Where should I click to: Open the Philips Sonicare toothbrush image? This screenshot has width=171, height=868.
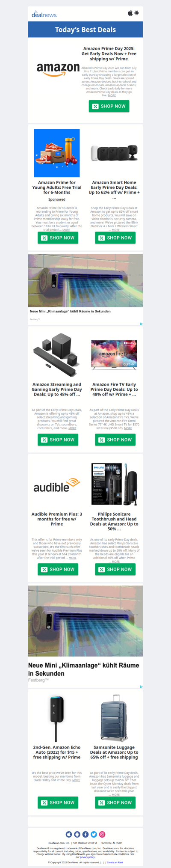click(114, 485)
